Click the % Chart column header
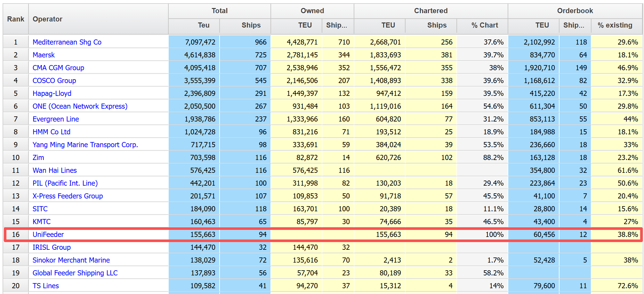 484,25
